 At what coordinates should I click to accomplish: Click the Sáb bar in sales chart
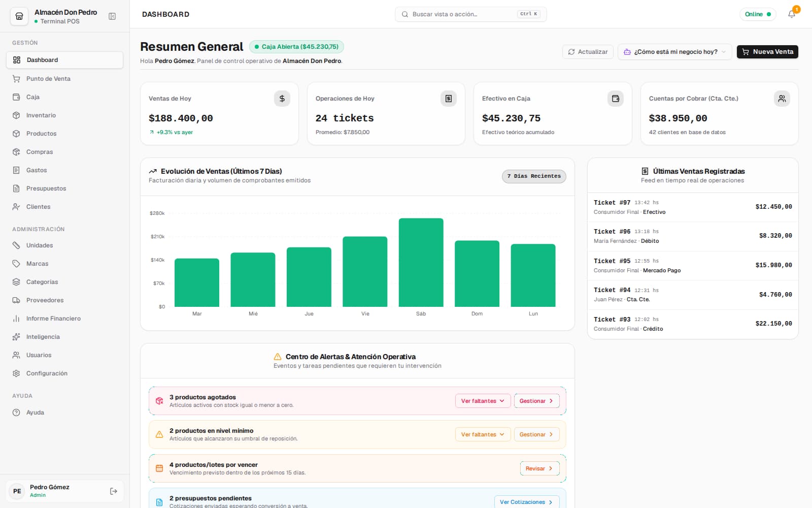421,263
